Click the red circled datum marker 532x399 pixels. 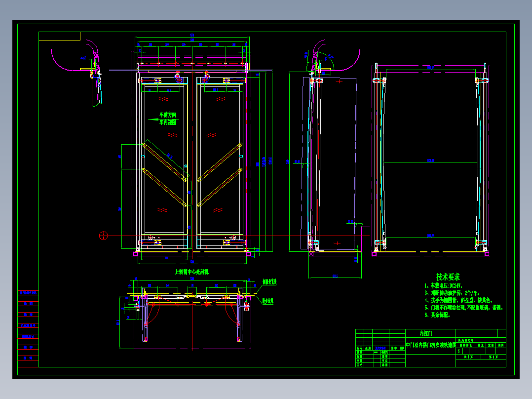point(104,236)
